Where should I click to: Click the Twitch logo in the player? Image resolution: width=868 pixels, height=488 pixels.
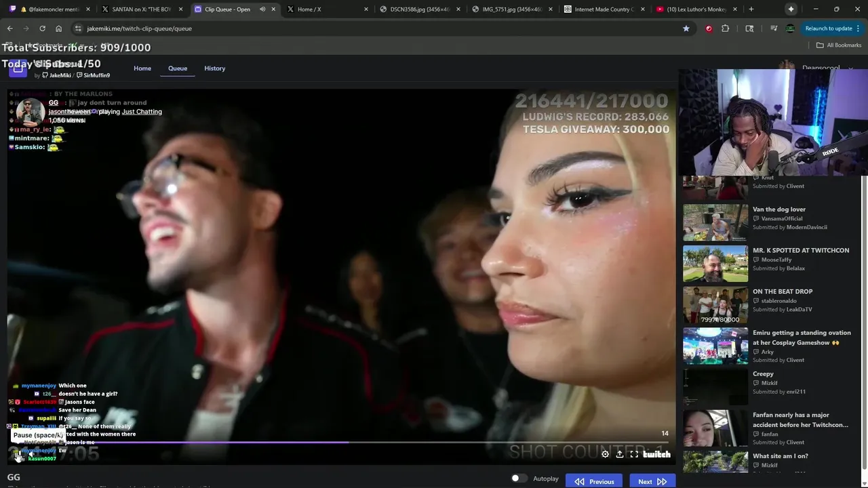coord(656,454)
